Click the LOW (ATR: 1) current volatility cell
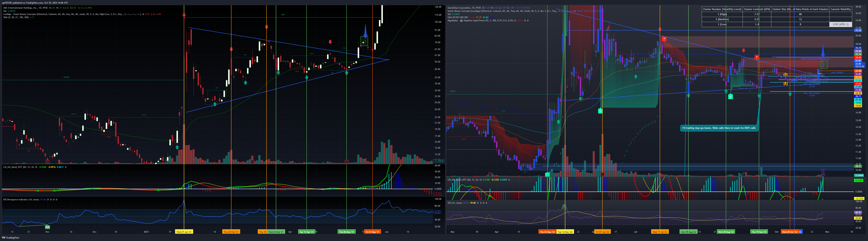 click(x=840, y=24)
